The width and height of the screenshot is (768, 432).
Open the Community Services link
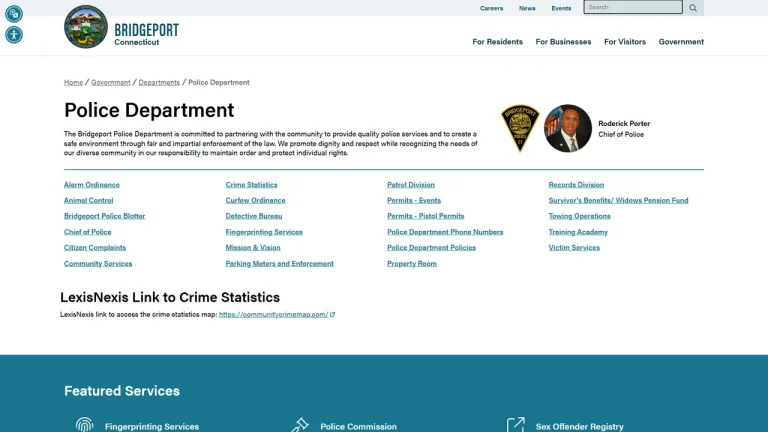(98, 264)
